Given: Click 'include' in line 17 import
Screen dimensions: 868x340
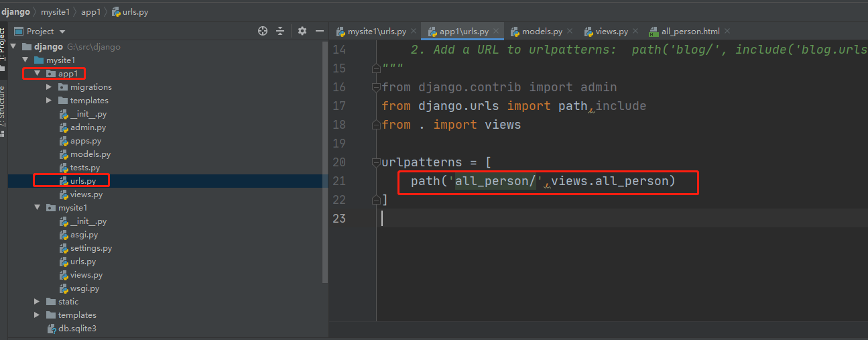Looking at the screenshot, I should pyautogui.click(x=621, y=106).
